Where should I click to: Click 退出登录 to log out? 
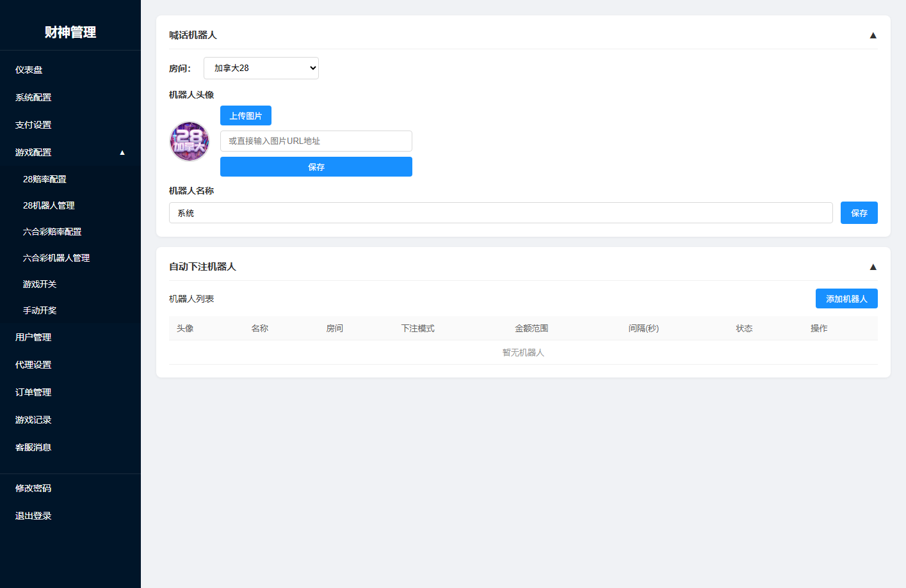coord(33,516)
